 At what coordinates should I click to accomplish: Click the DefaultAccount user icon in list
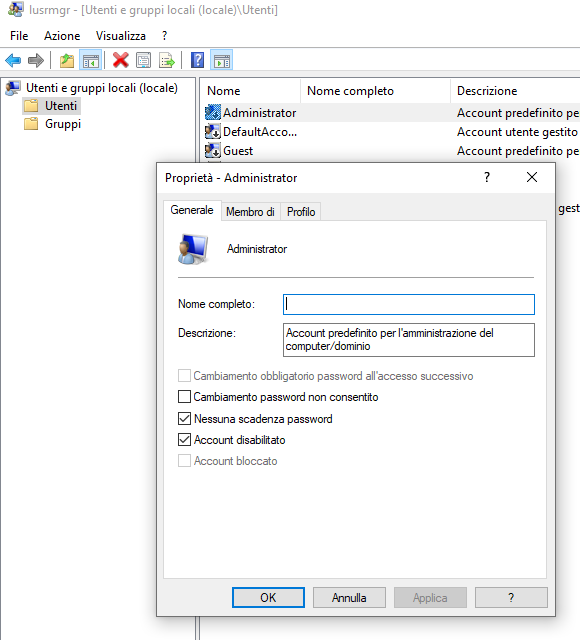213,131
